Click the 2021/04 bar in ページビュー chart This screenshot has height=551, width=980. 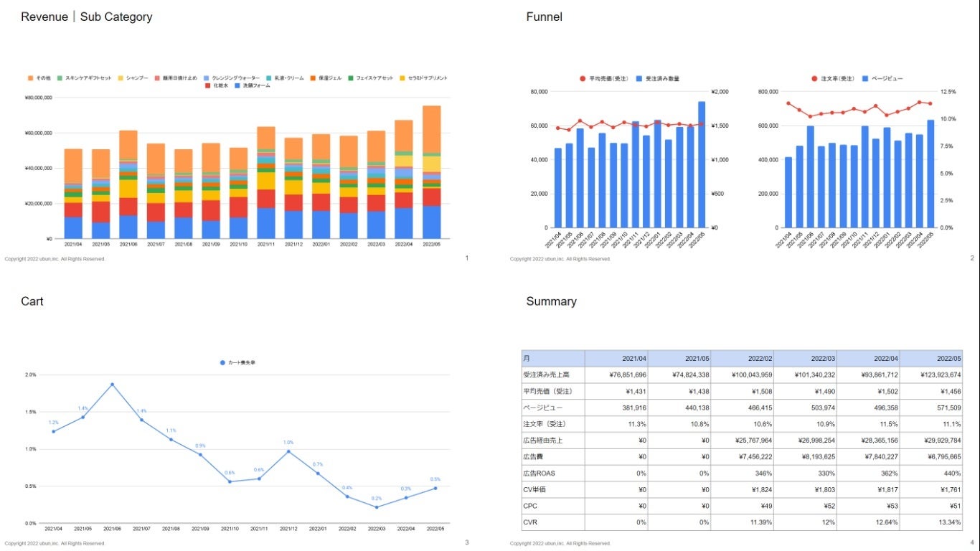coord(788,192)
